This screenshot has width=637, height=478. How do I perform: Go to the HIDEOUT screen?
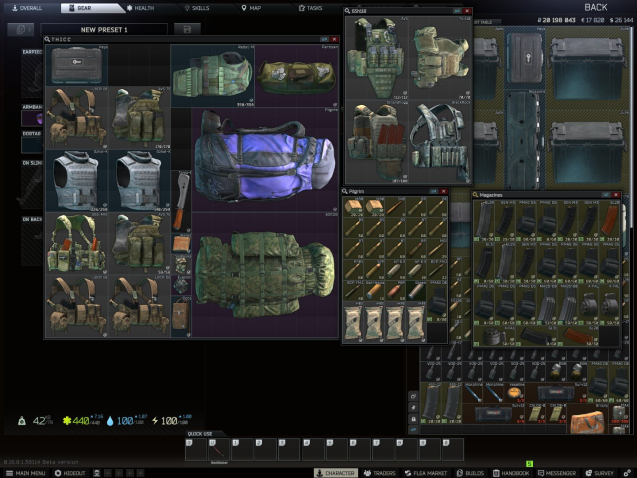70,473
